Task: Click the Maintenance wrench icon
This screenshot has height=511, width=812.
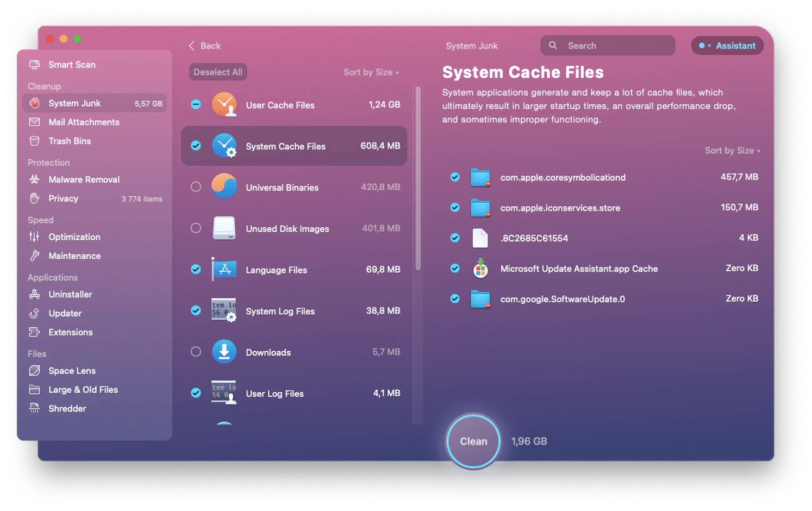Action: coord(34,256)
